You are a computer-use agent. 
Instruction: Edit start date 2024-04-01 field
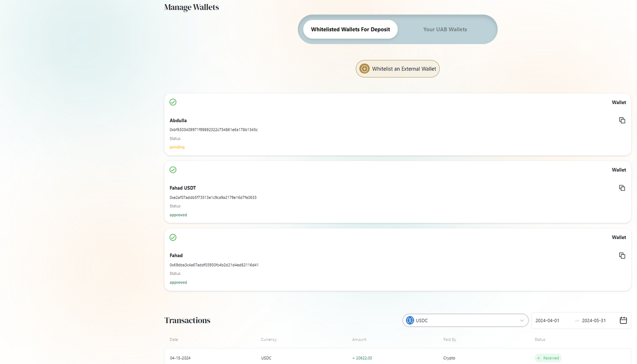point(547,320)
